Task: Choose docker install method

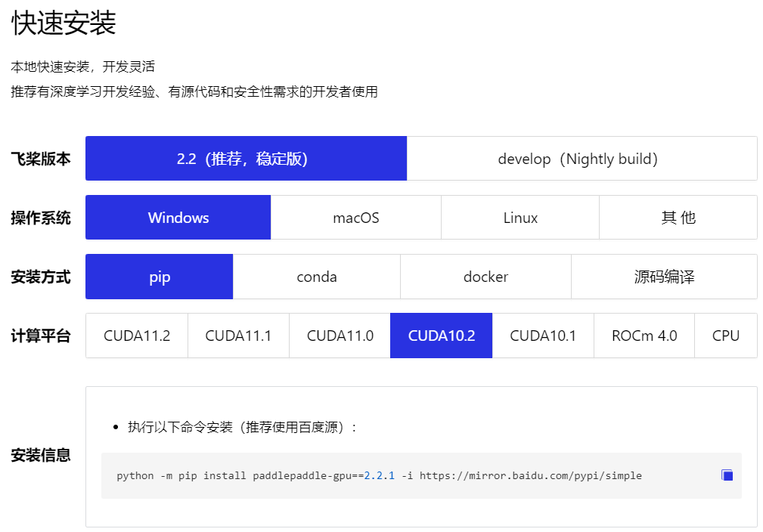Action: point(485,277)
